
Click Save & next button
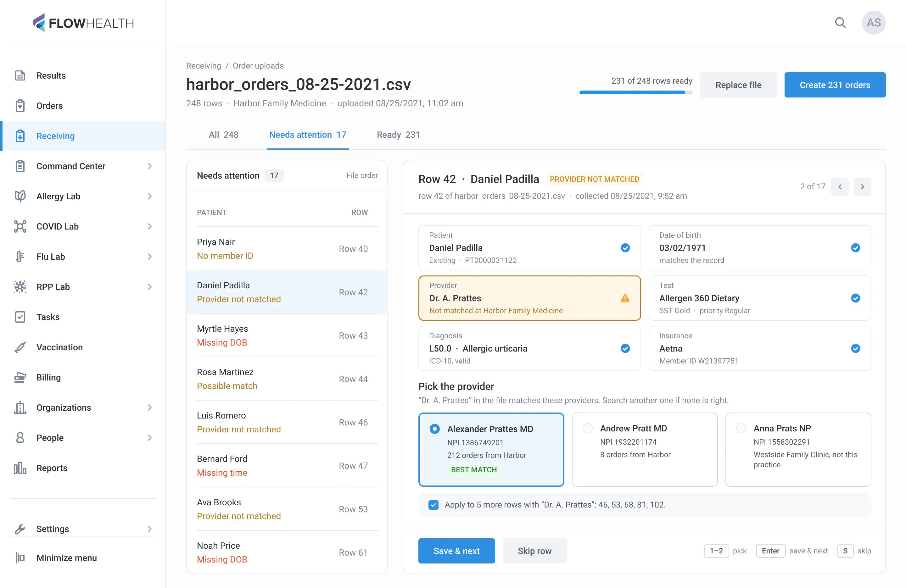coord(456,551)
